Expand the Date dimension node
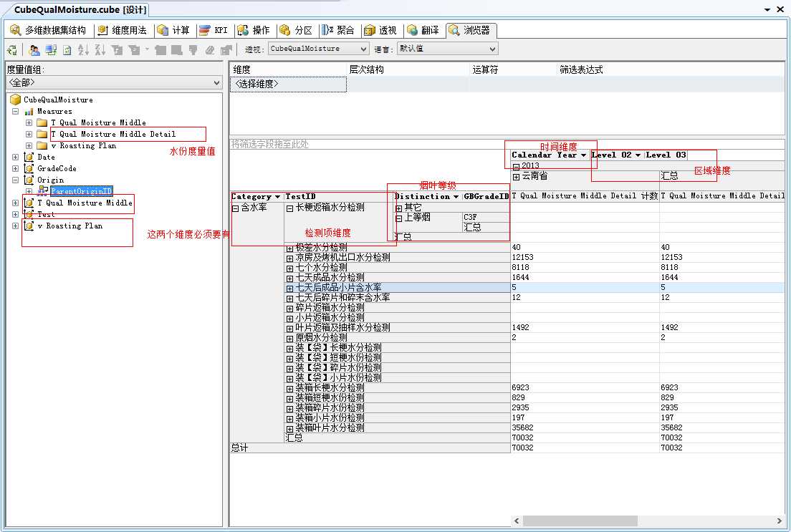Viewport: 791px width, 532px height. (15, 158)
